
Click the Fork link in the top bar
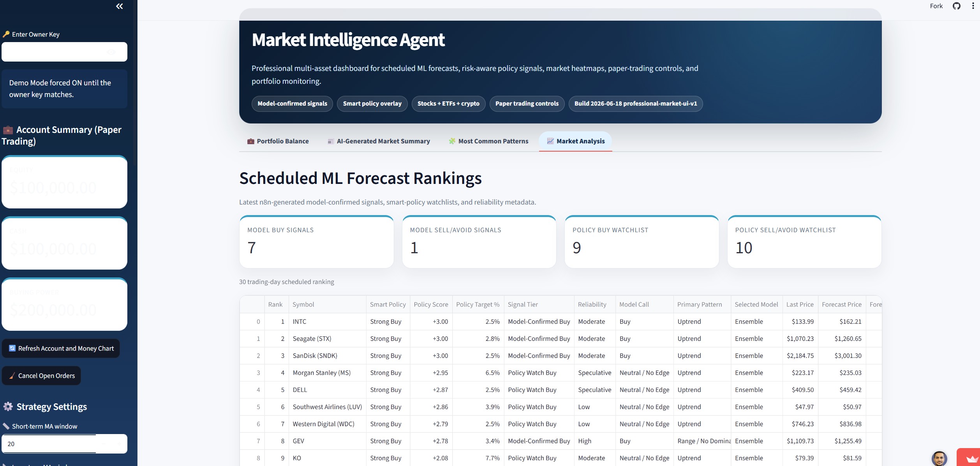pos(936,6)
